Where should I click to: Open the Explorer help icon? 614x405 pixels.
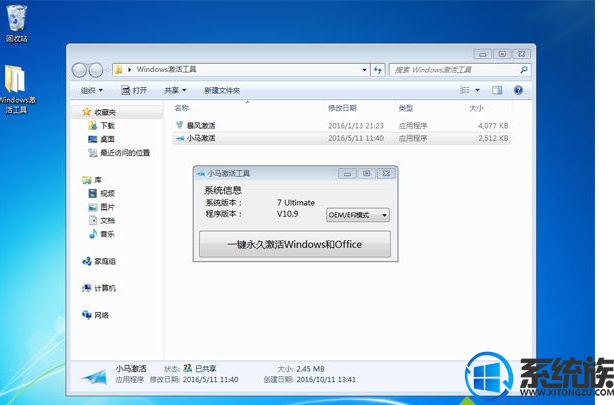coord(518,90)
